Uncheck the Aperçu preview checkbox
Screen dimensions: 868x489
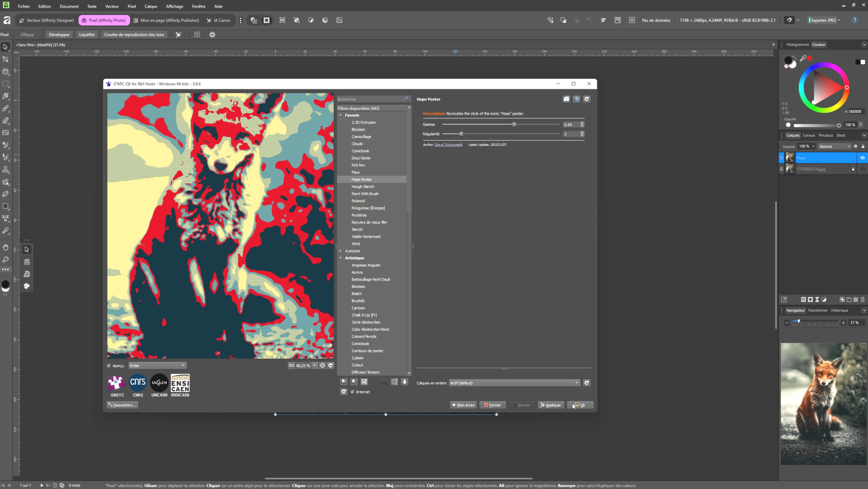click(109, 366)
